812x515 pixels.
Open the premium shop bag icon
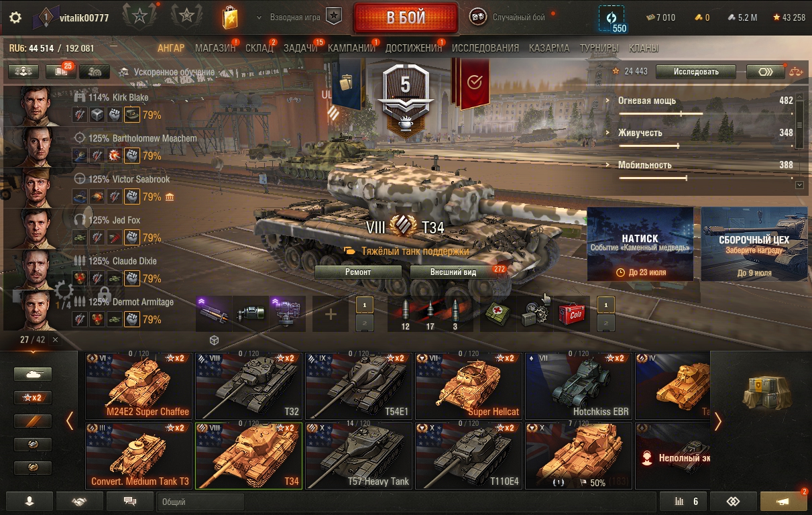230,17
